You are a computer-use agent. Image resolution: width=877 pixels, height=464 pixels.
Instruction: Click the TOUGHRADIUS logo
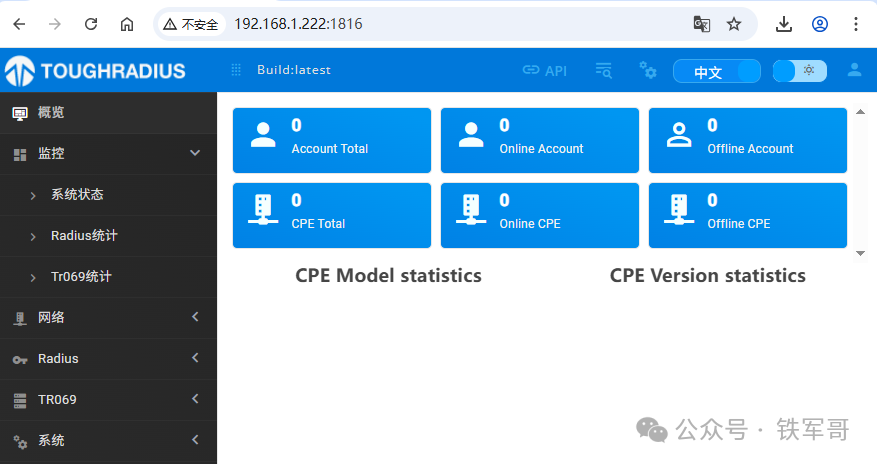(96, 70)
